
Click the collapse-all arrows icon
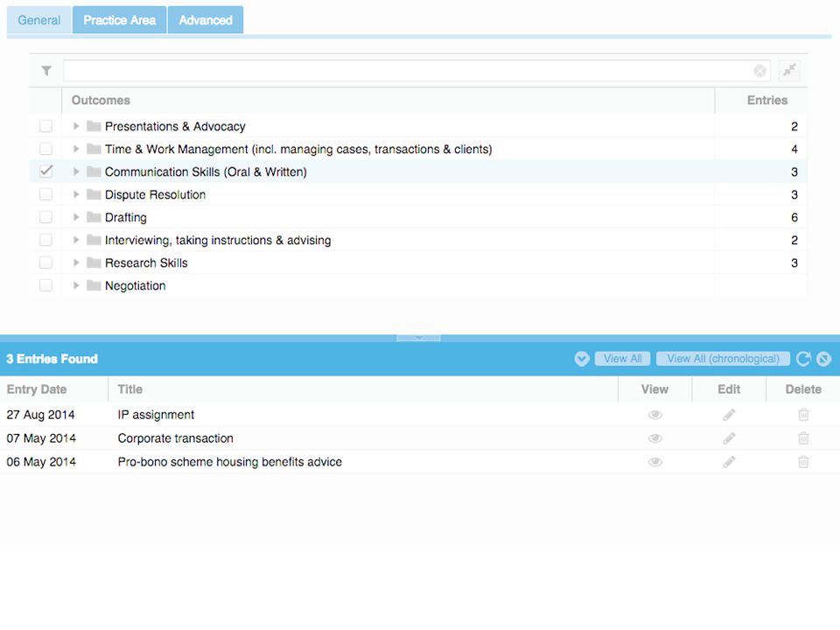(789, 70)
